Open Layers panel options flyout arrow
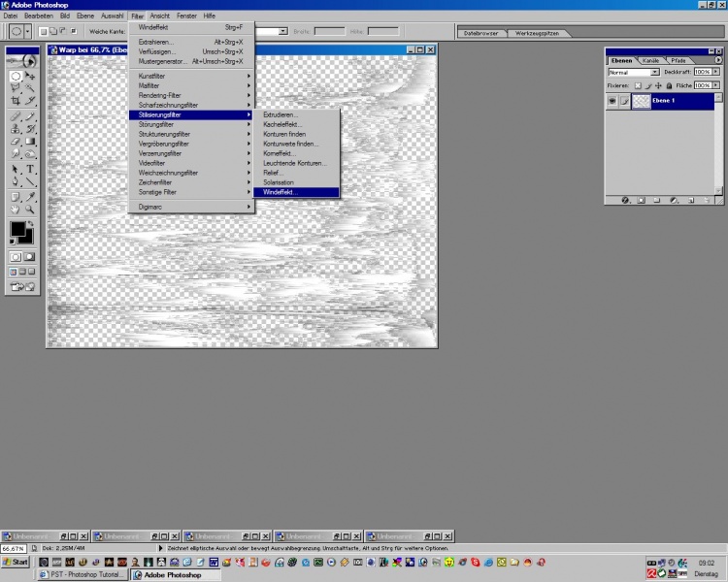Viewport: 728px width, 582px height. click(x=718, y=60)
